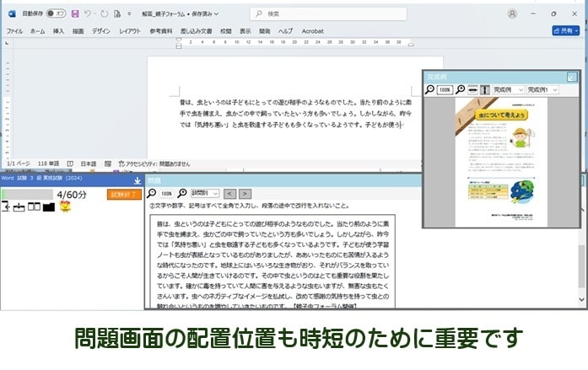This screenshot has height=370, width=588.
Task: Click the Redo icon in Quick Access
Action: (x=105, y=13)
